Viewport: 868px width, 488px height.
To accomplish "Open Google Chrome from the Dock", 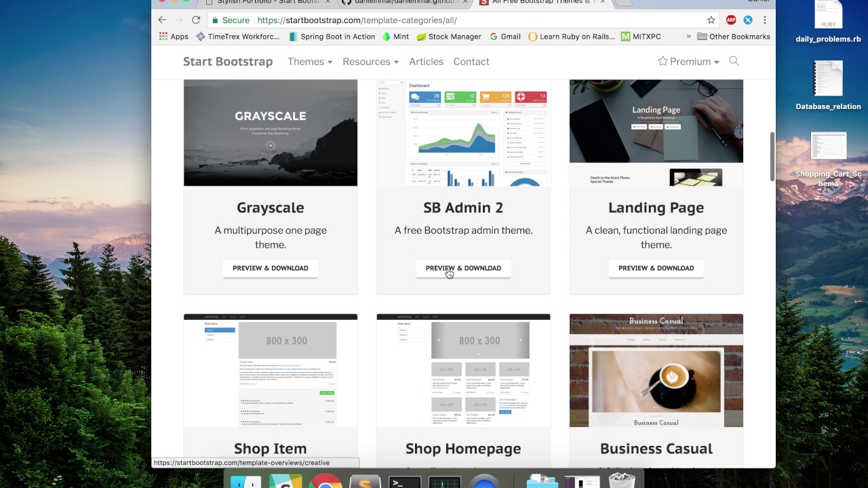I will coord(325,481).
